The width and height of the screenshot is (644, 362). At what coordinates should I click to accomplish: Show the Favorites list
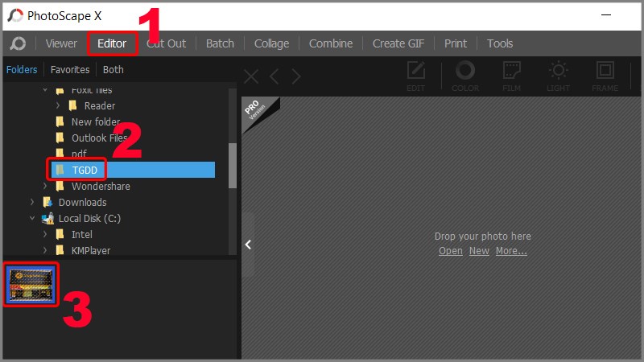pos(70,70)
